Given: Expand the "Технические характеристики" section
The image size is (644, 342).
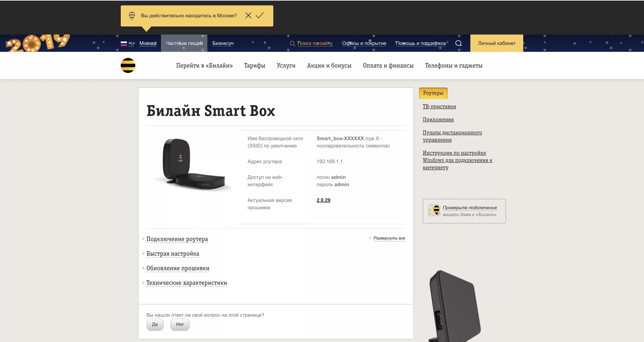Looking at the screenshot, I should (187, 283).
